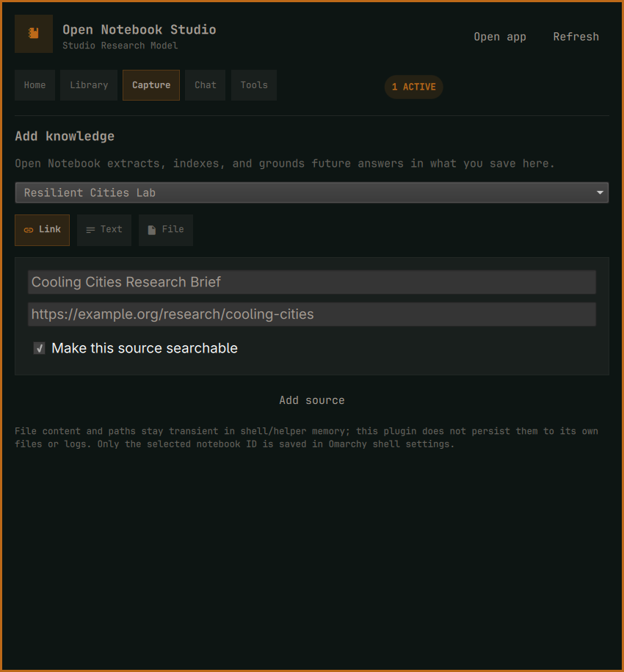This screenshot has width=624, height=672.
Task: Switch to the Library tab
Action: [x=89, y=85]
